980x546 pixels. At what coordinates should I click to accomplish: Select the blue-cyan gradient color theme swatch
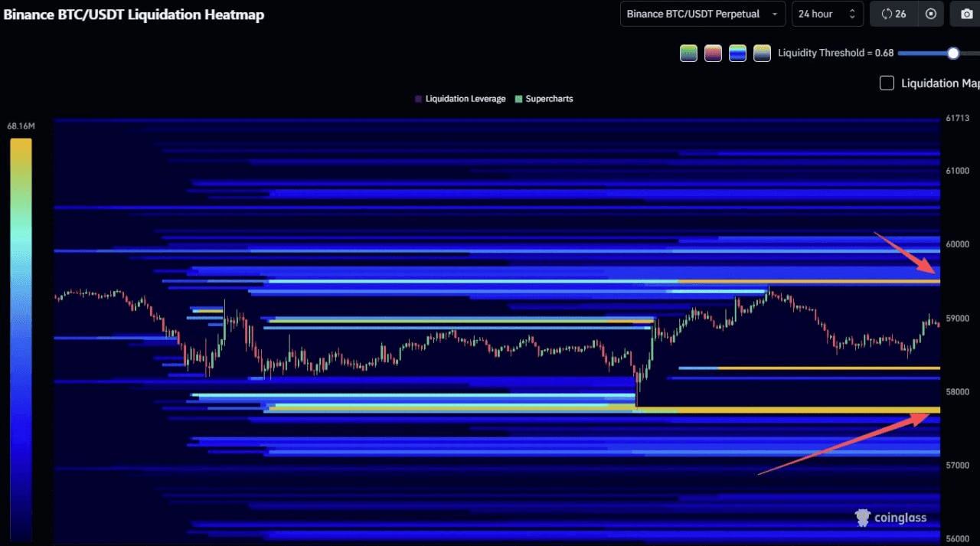(x=737, y=53)
